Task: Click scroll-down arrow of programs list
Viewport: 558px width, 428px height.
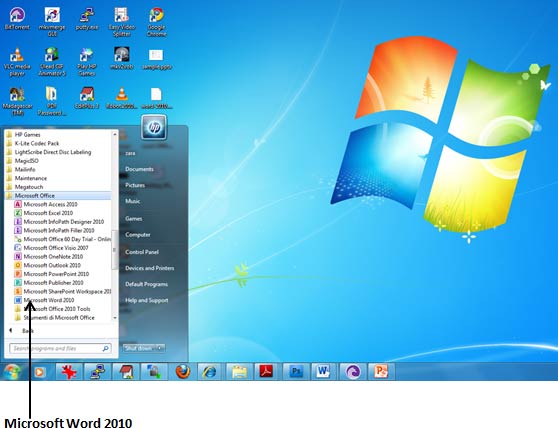Action: 115,317
